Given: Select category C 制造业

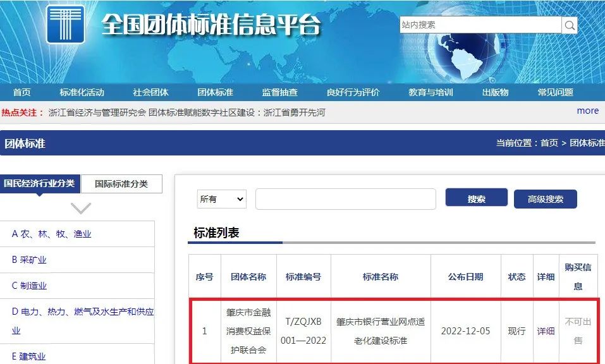Looking at the screenshot, I should (29, 286).
